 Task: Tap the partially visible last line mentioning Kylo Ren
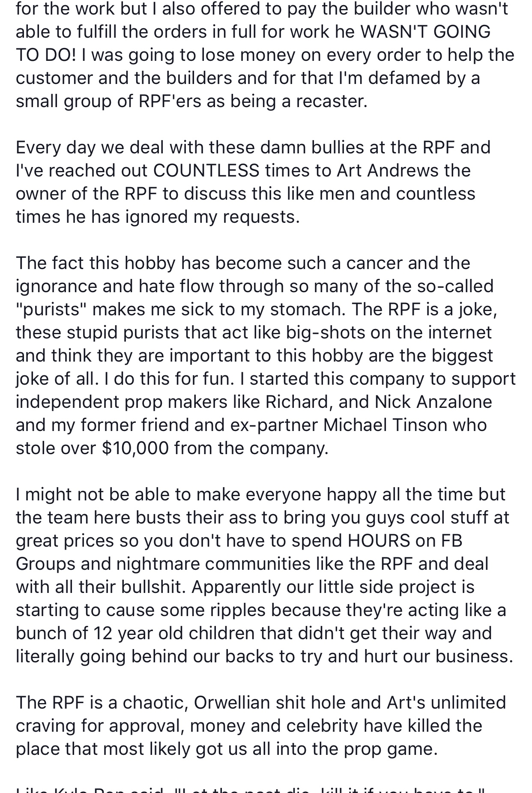pos(251,789)
